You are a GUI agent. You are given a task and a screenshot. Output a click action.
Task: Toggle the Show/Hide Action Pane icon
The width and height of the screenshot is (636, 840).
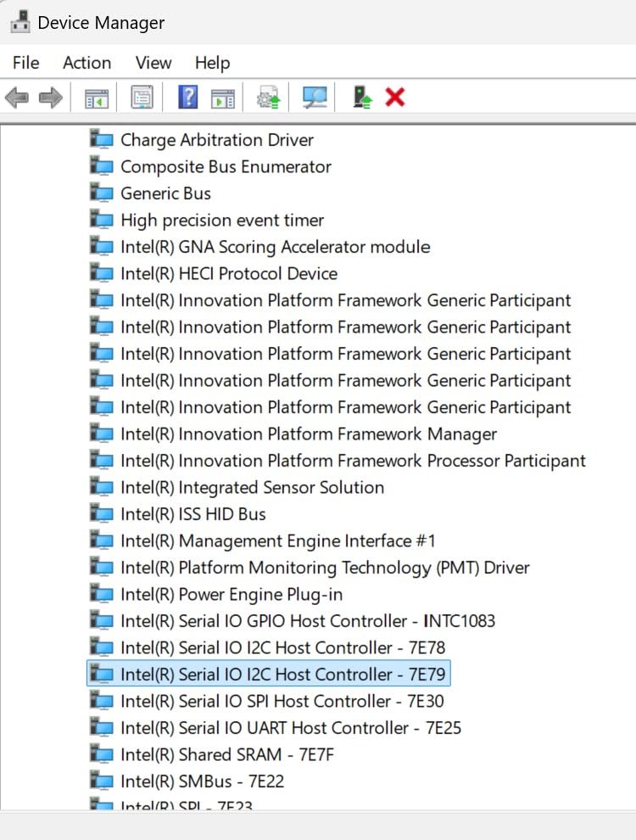point(223,98)
